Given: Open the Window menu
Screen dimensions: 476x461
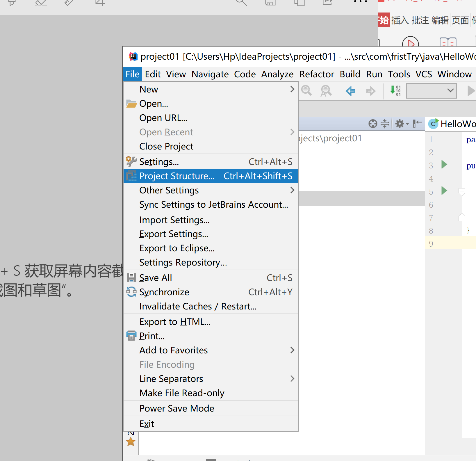Looking at the screenshot, I should (454, 74).
